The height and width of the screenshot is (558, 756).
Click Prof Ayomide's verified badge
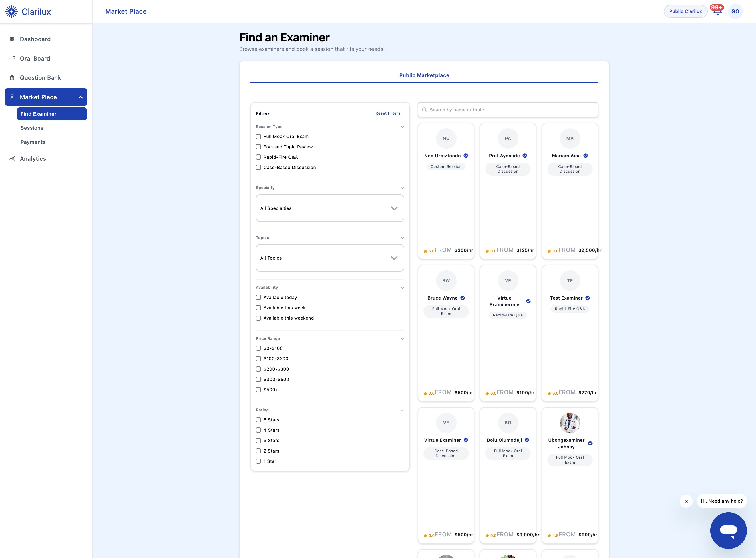point(525,156)
